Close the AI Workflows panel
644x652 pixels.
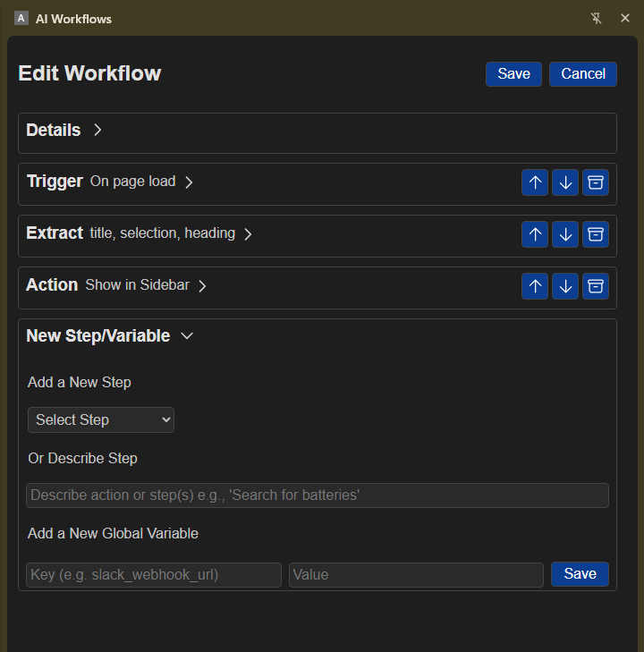click(625, 18)
